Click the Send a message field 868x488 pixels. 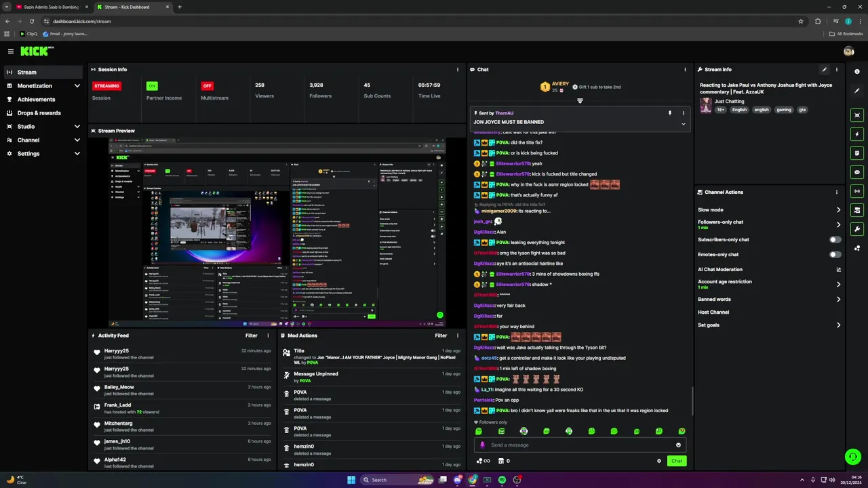[580, 445]
